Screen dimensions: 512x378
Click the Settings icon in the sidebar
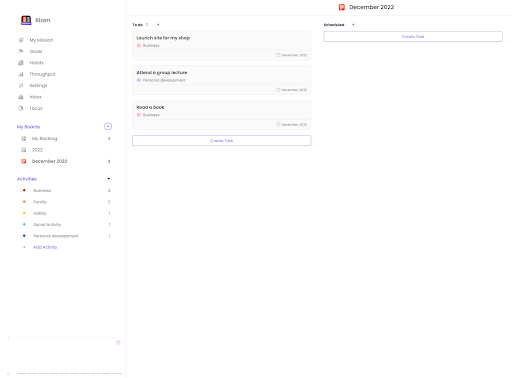(21, 85)
